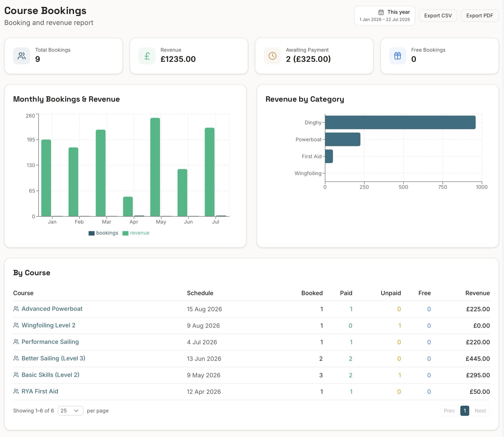Click the calendar icon beside This year
Screen dimensions: 504x437
[x=381, y=12]
